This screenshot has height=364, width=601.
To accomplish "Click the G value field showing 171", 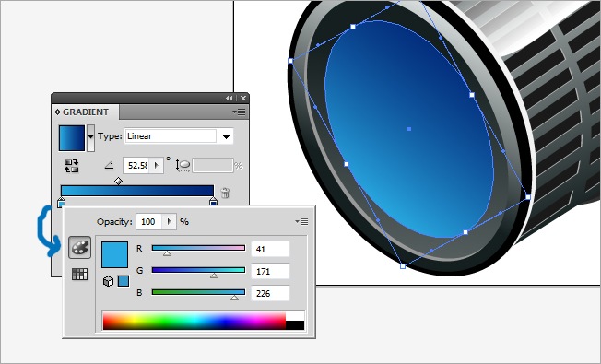I will click(x=271, y=271).
